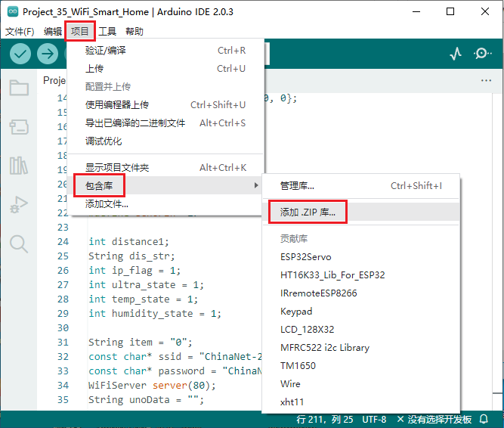Open the 文件(F) menu

[20, 31]
